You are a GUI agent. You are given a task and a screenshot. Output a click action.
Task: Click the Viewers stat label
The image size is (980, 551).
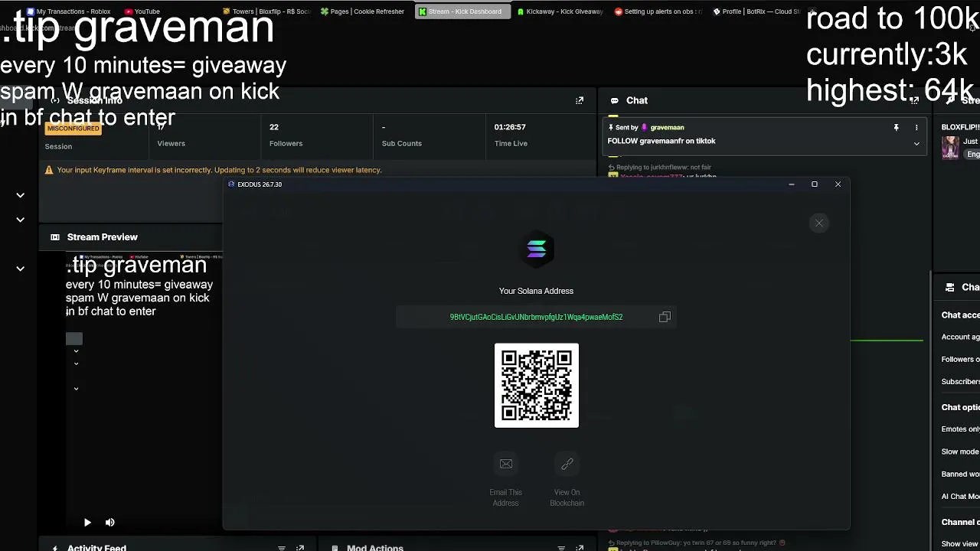pos(171,143)
